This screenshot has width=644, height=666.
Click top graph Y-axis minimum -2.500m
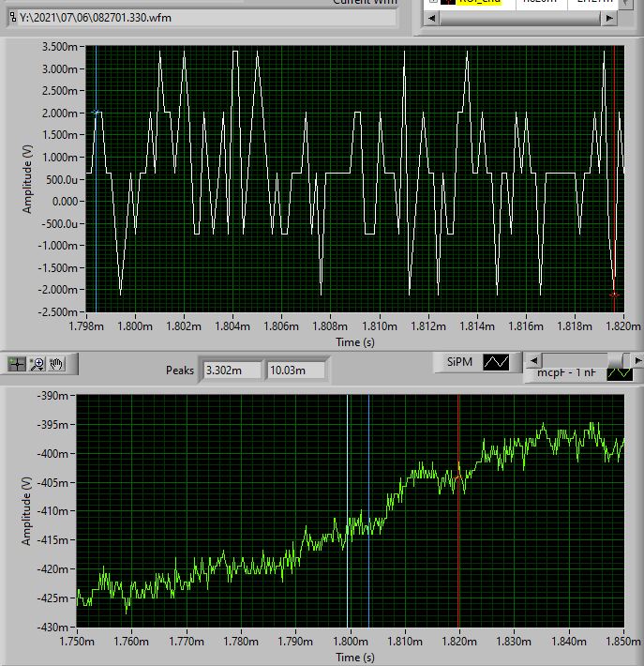[58, 311]
